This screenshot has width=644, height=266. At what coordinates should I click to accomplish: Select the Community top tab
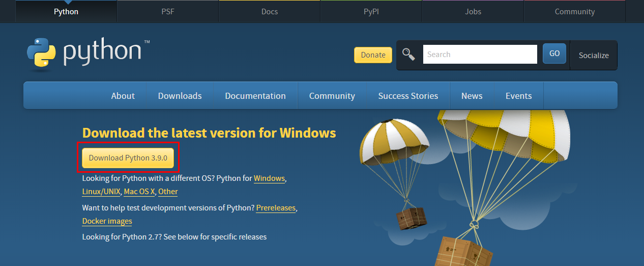point(575,11)
